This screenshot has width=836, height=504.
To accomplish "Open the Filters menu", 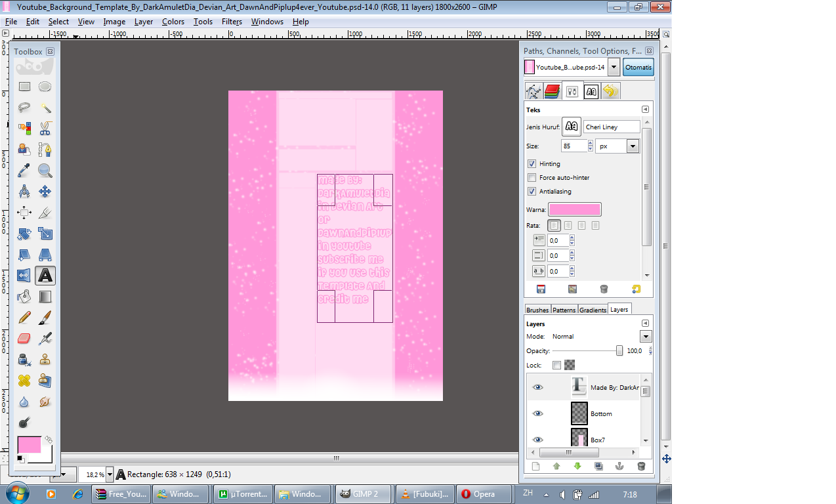I will (232, 22).
